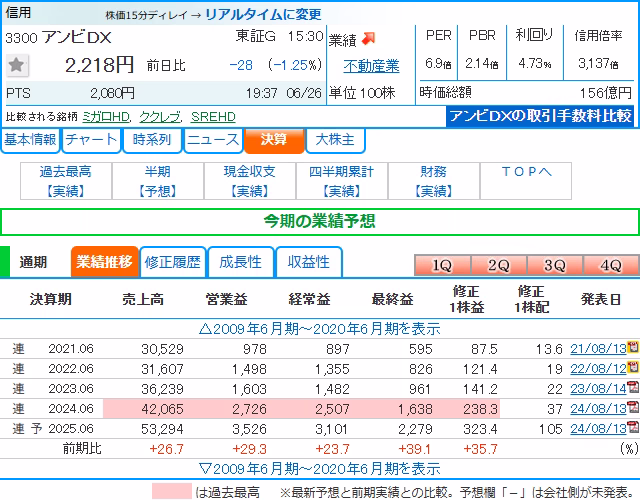The width and height of the screenshot is (640, 500).
Task: Select forecast 売上高 53,294
Action: [x=162, y=429]
